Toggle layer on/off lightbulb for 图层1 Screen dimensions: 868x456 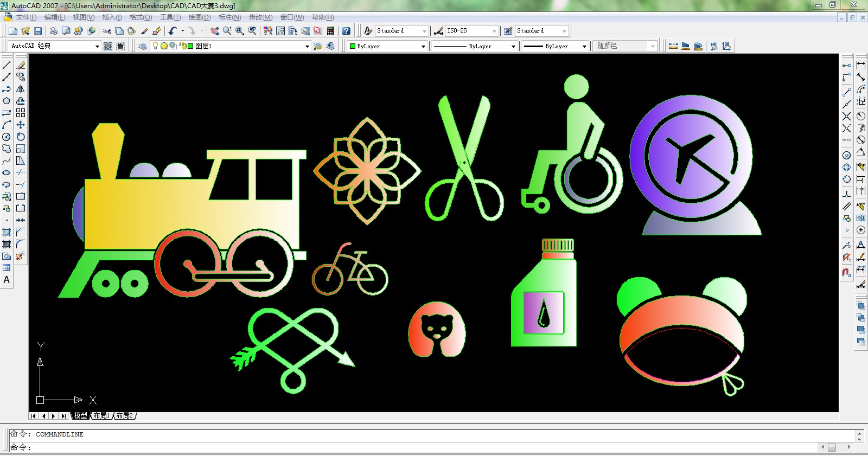[155, 46]
